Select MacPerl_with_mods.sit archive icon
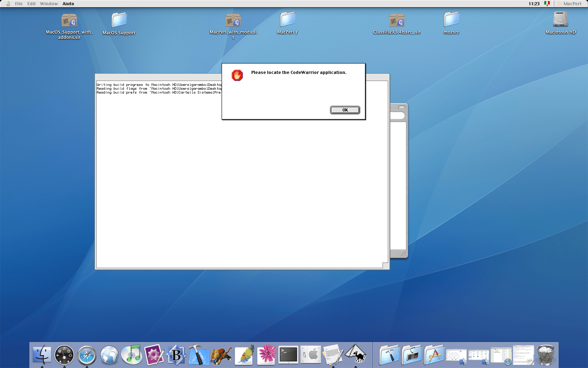 tap(233, 21)
